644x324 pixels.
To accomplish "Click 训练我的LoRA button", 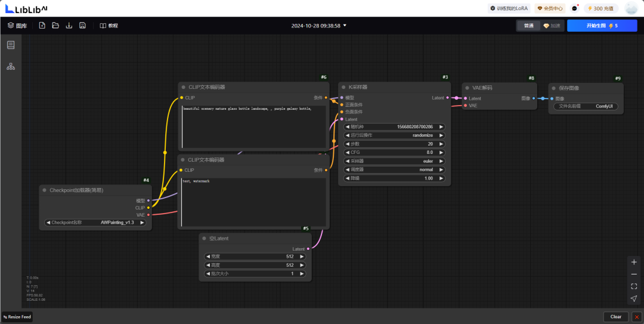I will [x=509, y=8].
